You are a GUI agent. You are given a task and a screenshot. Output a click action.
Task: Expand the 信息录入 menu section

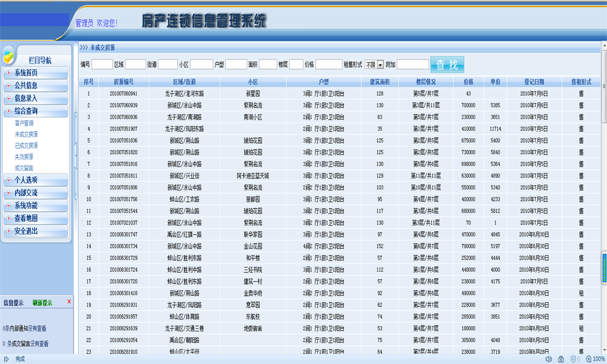coord(35,98)
